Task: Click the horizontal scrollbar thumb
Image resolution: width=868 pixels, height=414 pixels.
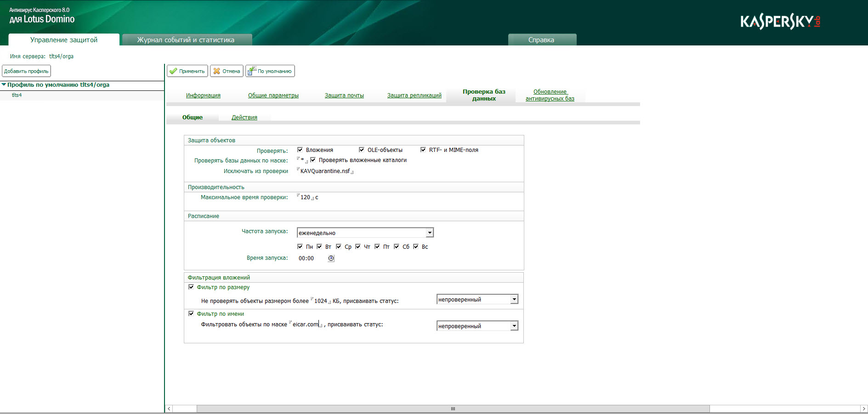Action: click(453, 408)
